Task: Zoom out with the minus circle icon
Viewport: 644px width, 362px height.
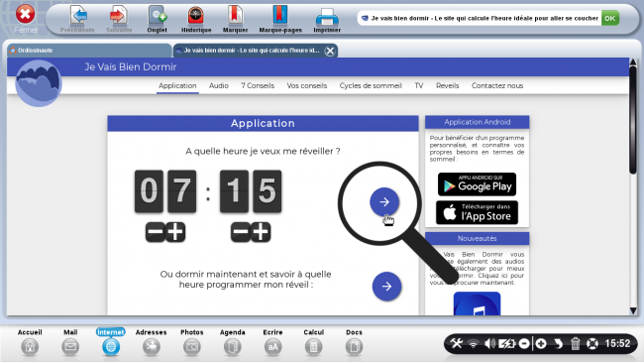Action: (524, 343)
